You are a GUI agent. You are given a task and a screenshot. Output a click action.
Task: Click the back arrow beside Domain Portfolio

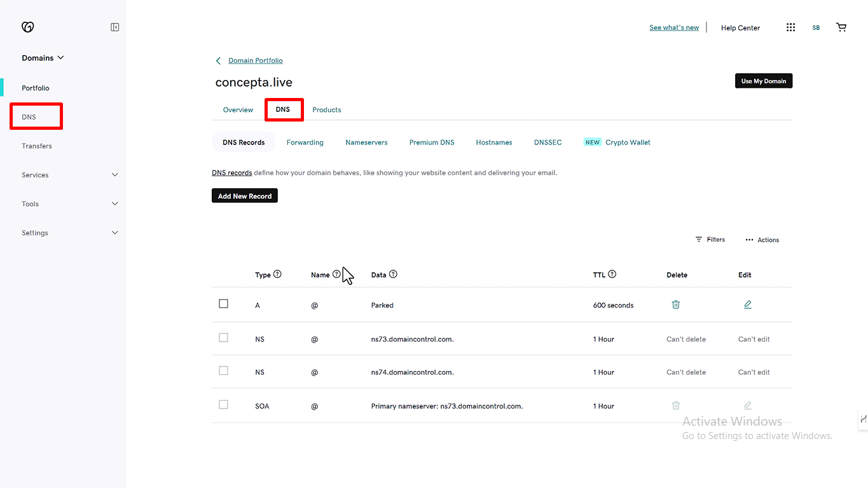[218, 61]
